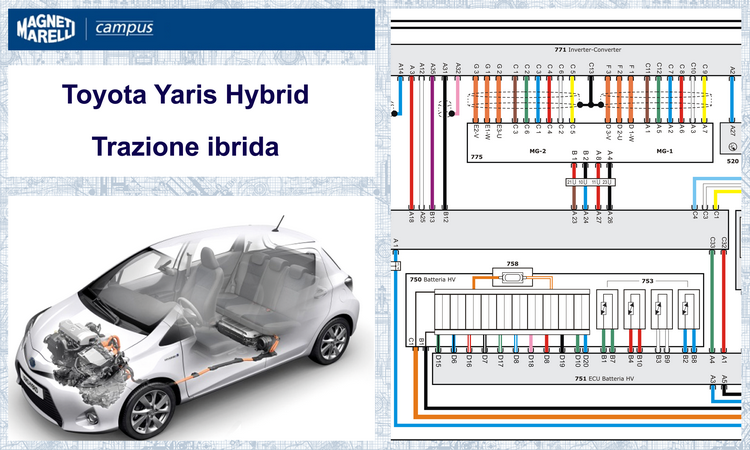Image resolution: width=750 pixels, height=450 pixels.
Task: Click pin label 'B9' on battery ECU
Action: point(667,360)
